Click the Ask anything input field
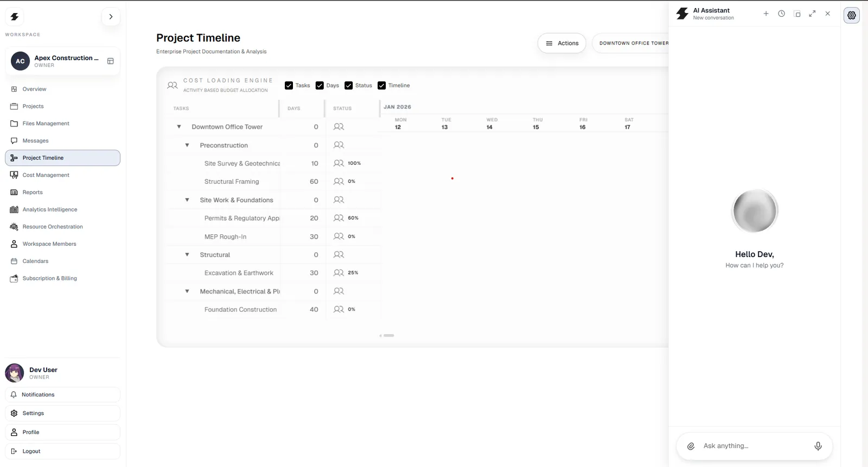This screenshot has width=868, height=467. 754,446
